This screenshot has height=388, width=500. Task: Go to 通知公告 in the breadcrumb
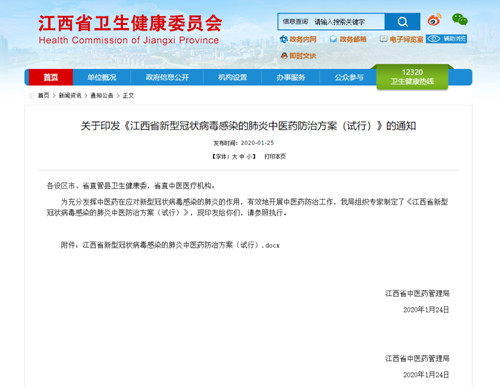(102, 96)
